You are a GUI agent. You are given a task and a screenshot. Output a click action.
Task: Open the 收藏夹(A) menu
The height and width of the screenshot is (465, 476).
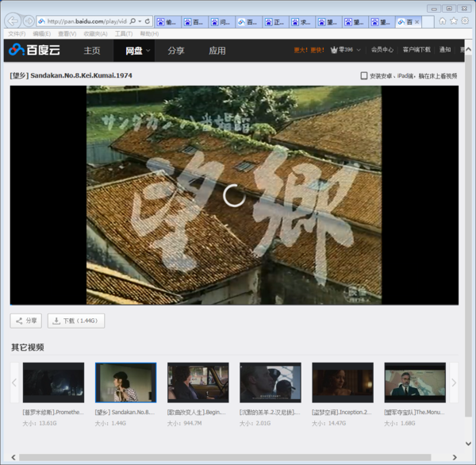(x=95, y=33)
